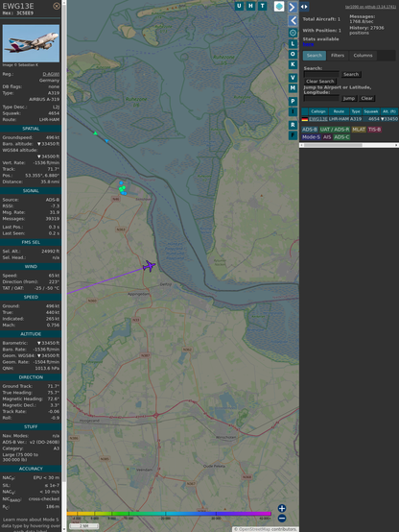
Task: Click the Clear Search button
Action: [x=320, y=82]
